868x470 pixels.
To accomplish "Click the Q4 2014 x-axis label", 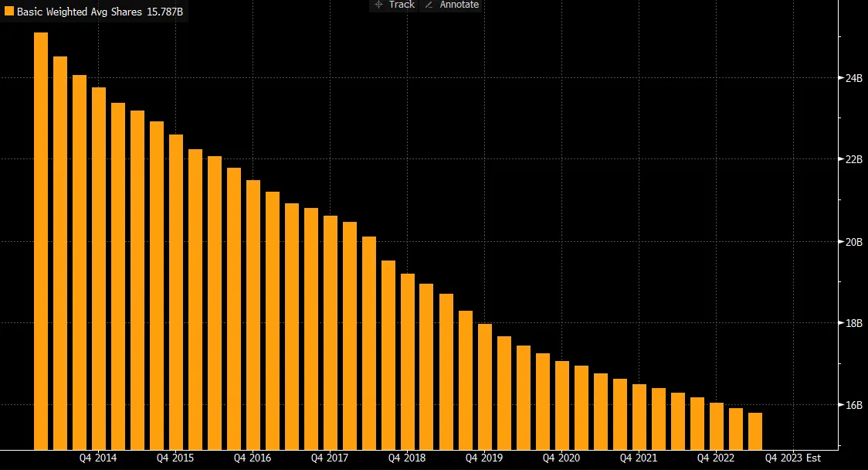I will 98,458.
